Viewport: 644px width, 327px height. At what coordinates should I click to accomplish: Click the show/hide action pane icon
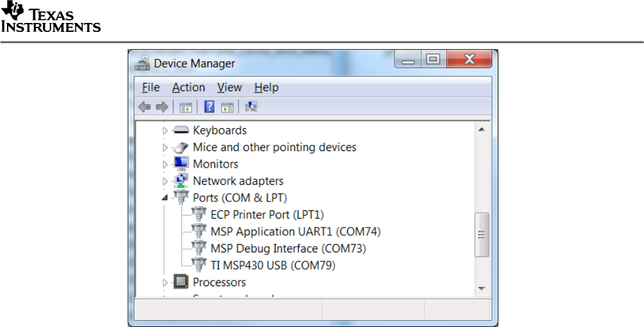click(x=227, y=107)
